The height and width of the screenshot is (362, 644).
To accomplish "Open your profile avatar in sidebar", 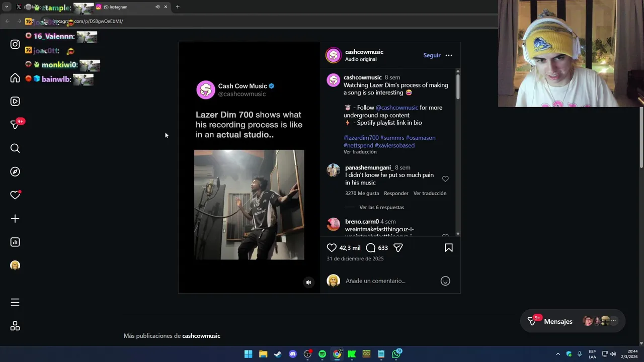I will click(15, 265).
